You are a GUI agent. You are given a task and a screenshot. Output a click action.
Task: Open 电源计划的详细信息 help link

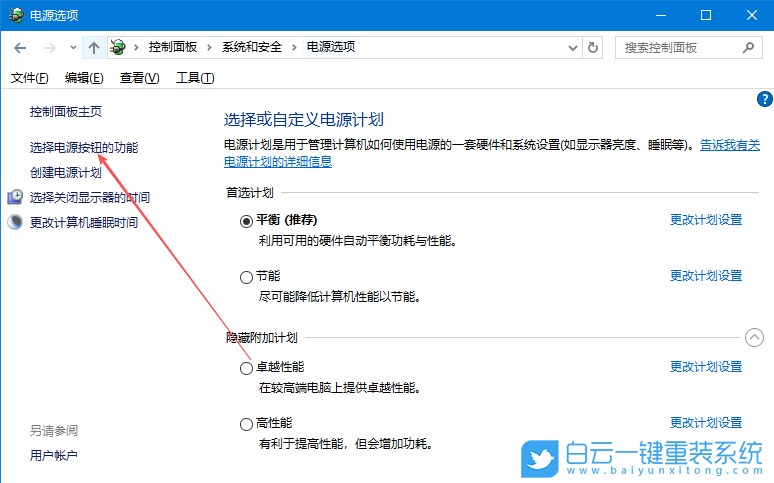click(278, 162)
